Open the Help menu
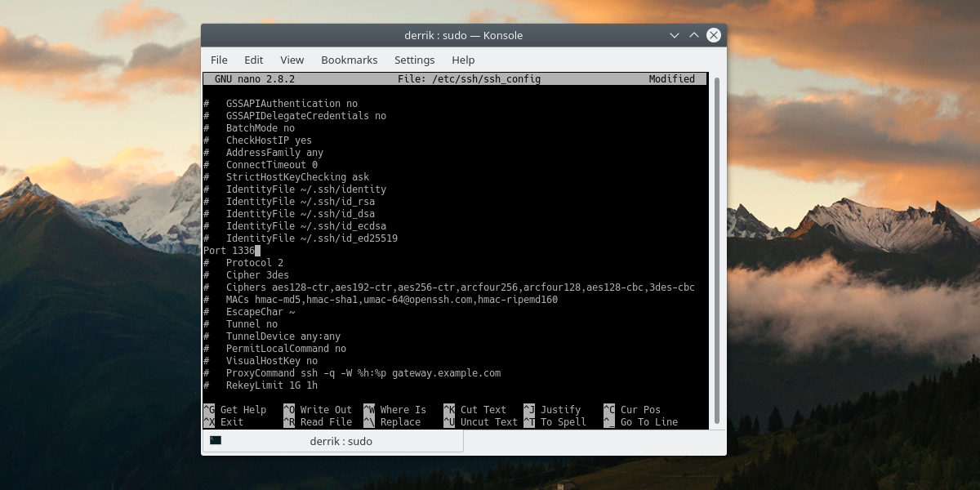980x490 pixels. pos(463,60)
